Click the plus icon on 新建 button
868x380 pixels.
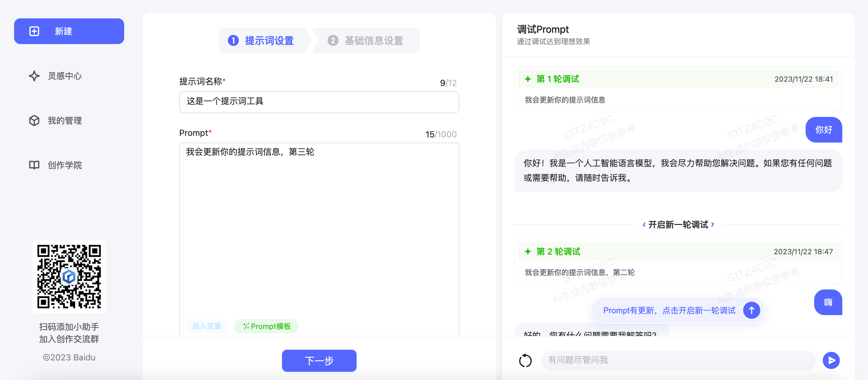click(34, 31)
